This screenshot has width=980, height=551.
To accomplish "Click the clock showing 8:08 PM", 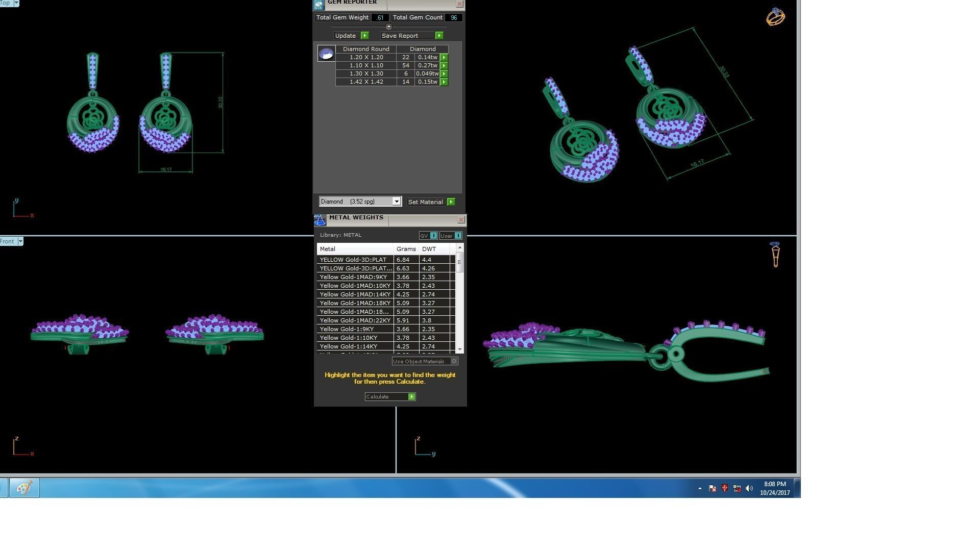I will (x=775, y=488).
